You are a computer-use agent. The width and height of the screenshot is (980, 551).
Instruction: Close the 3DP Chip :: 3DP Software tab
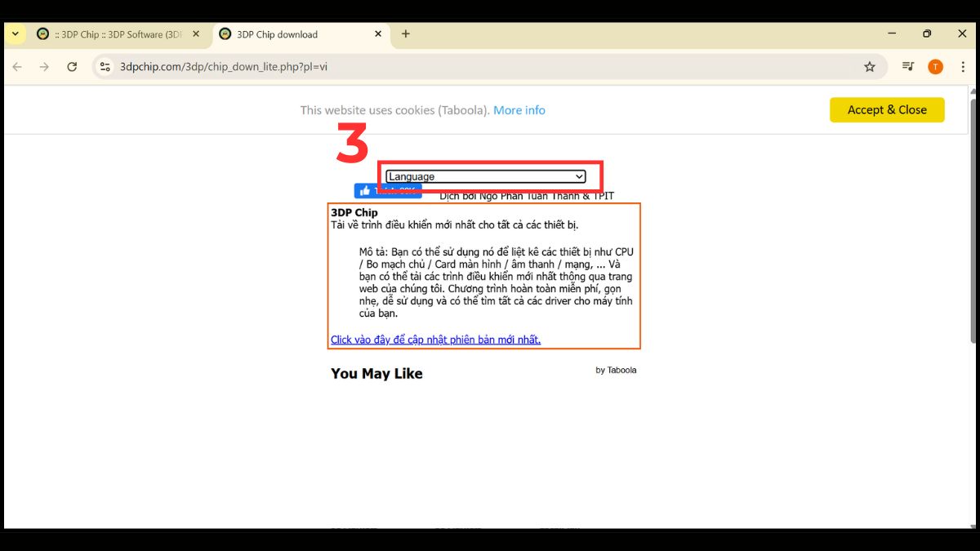[196, 34]
